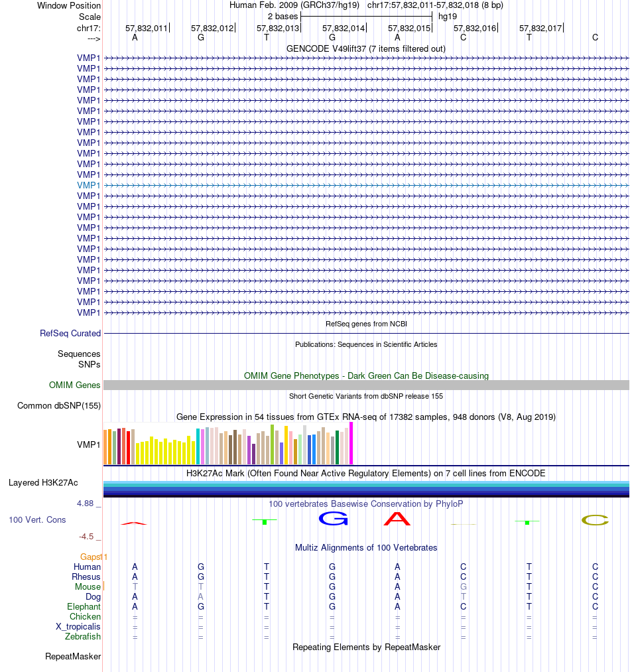Click the RefSeq genes from NCBI title

point(366,324)
